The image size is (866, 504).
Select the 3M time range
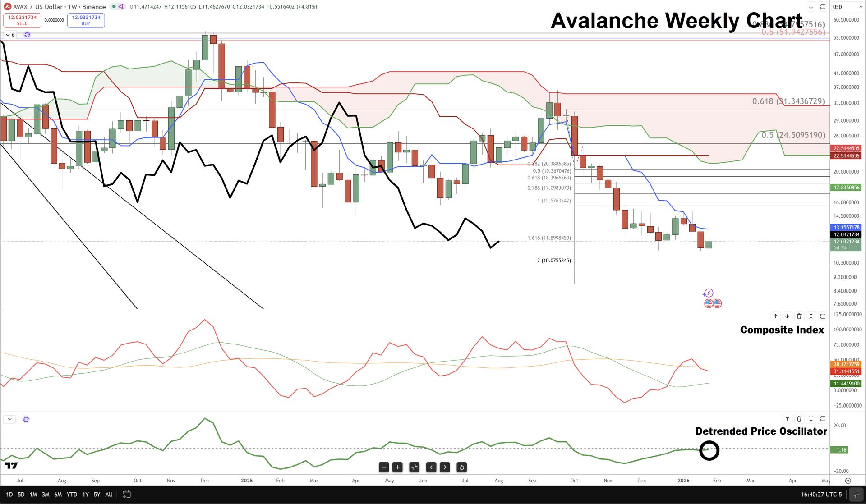pyautogui.click(x=46, y=495)
